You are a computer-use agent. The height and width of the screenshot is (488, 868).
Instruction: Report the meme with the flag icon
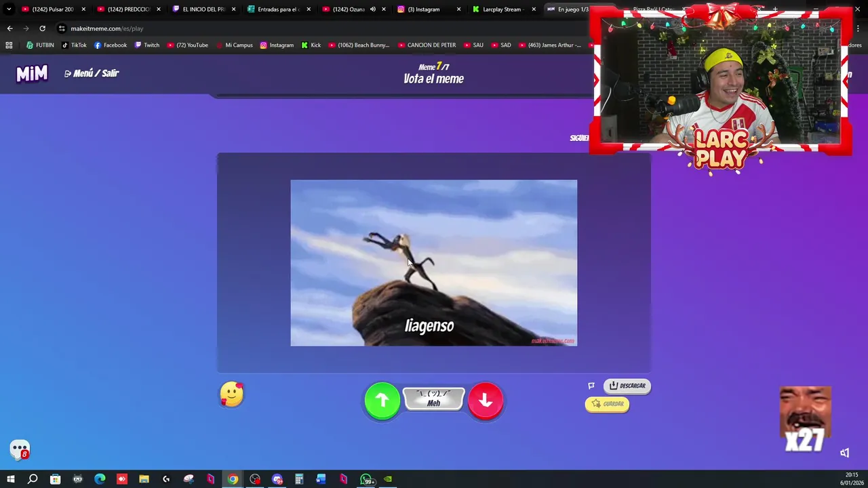click(x=591, y=386)
